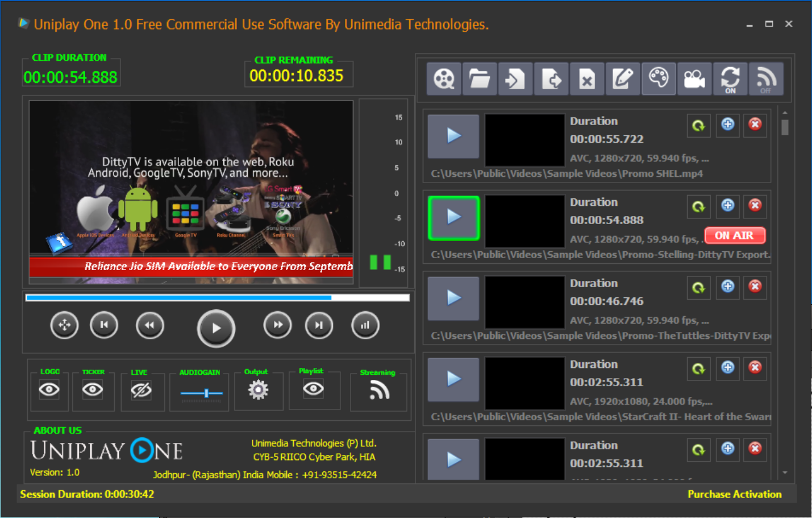Click the move/pan crosshair transport button
812x518 pixels.
(x=64, y=325)
